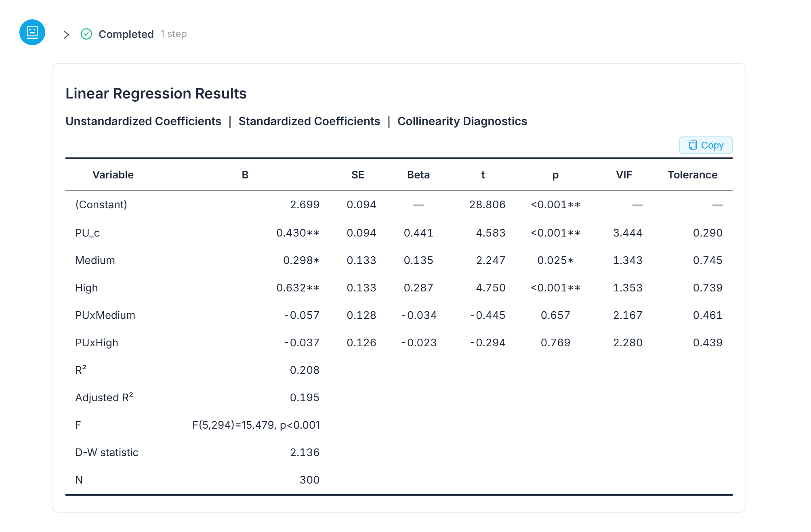Click Collinearity Diagnostics label
Image resolution: width=811 pixels, height=532 pixels.
click(462, 121)
